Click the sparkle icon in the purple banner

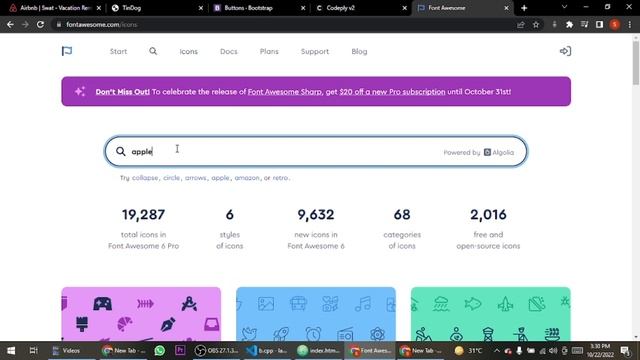click(80, 91)
